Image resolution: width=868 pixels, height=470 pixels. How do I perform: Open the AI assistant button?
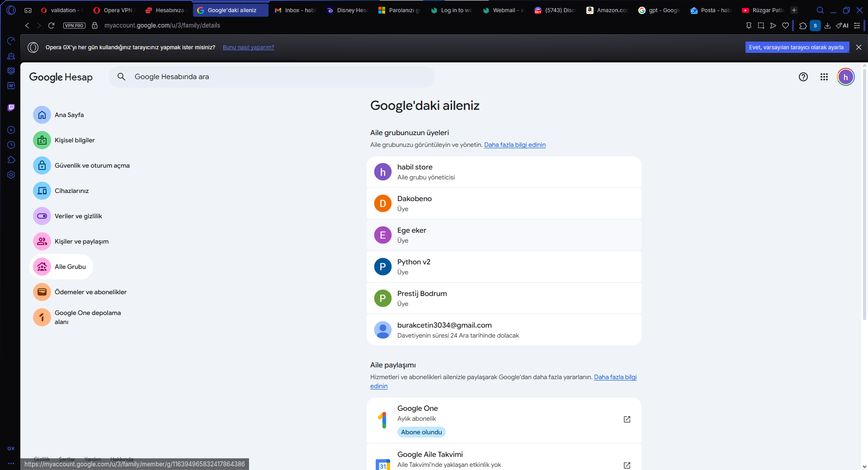click(842, 25)
